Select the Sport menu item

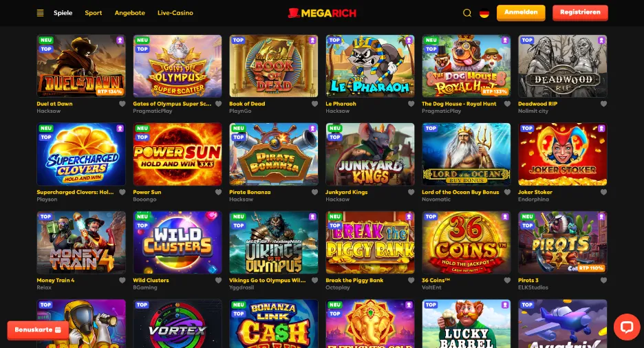click(x=94, y=12)
